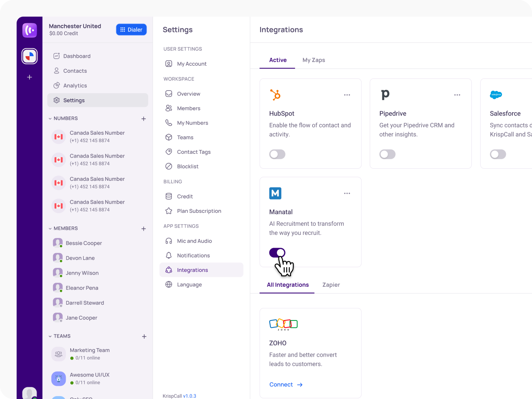Switch to My Zaps tab
The image size is (532, 399).
coord(314,60)
